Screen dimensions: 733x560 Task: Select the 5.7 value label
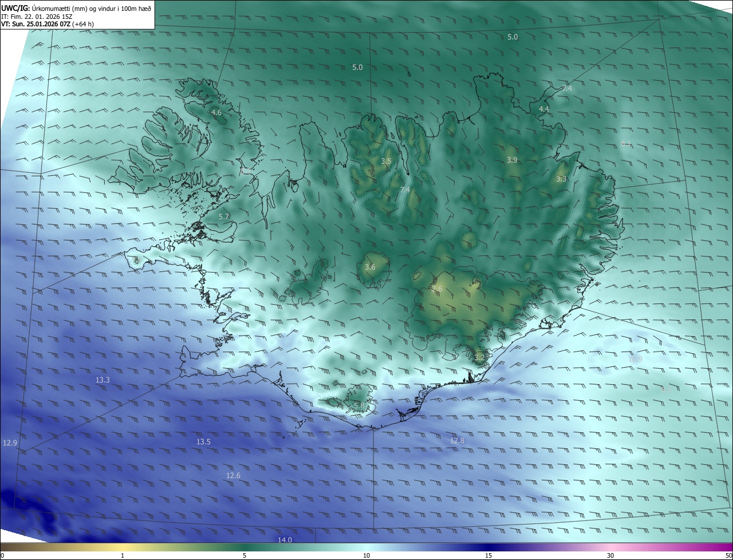tap(224, 216)
